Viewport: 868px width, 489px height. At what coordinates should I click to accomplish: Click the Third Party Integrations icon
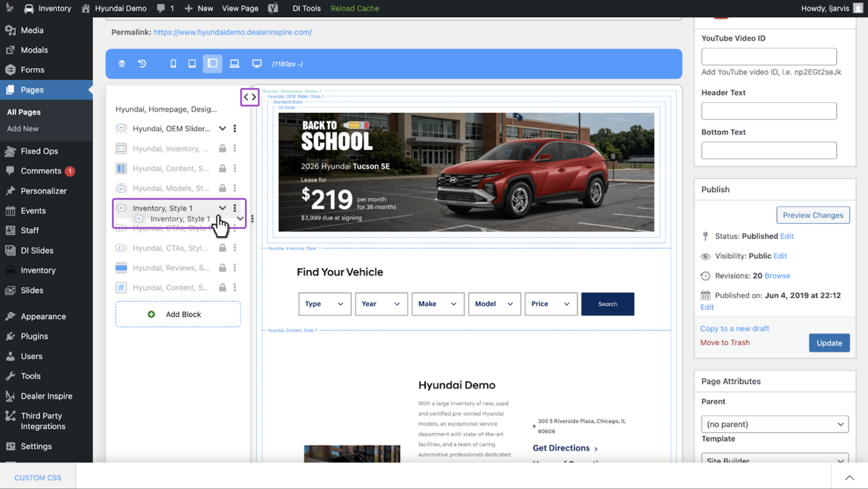(x=11, y=416)
